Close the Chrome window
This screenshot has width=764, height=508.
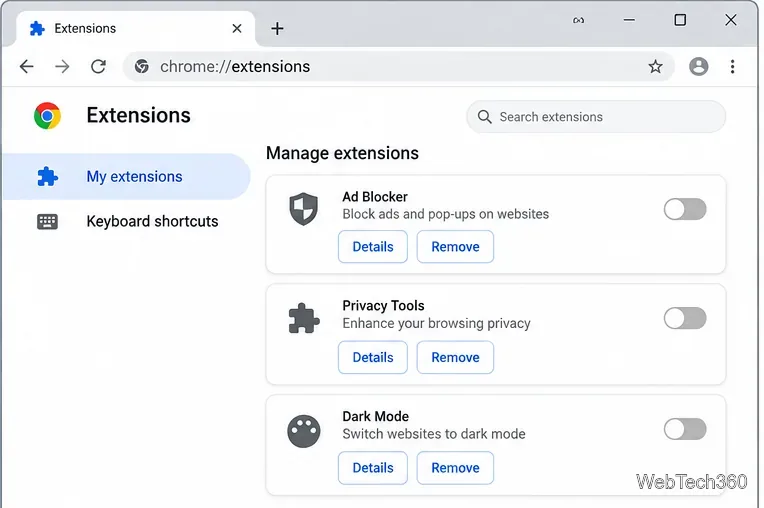pyautogui.click(x=730, y=20)
